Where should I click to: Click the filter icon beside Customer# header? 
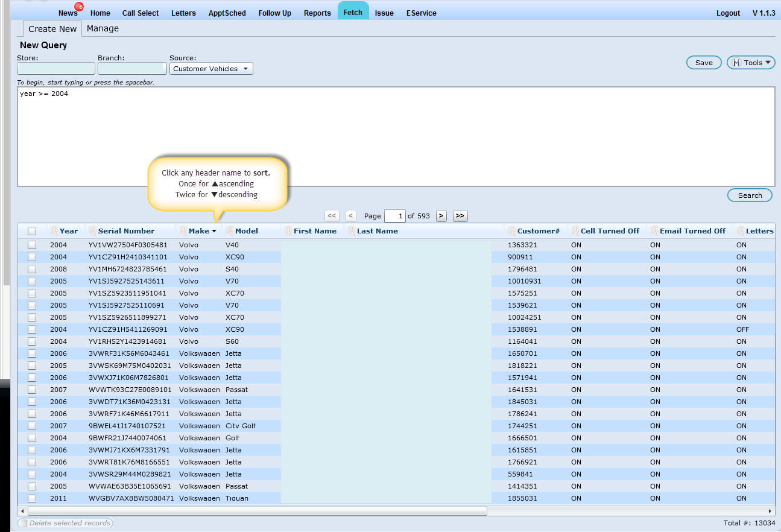click(x=511, y=231)
